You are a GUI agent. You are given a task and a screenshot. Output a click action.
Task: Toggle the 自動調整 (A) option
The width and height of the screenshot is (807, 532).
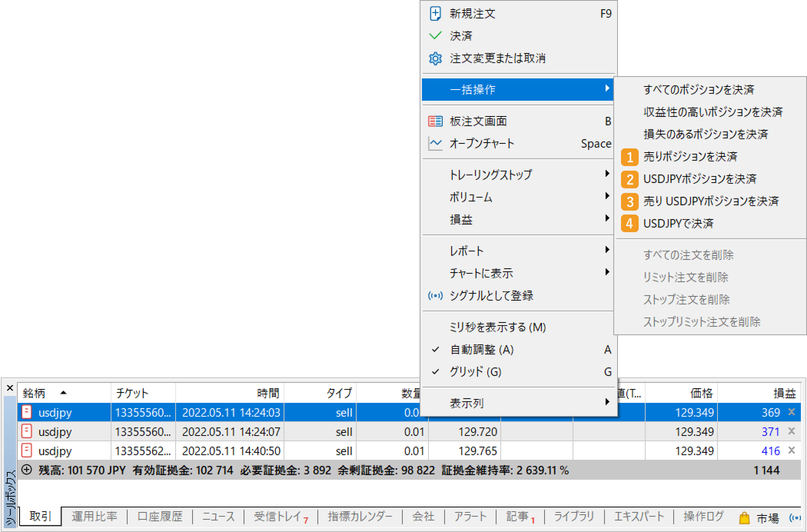[x=518, y=350]
